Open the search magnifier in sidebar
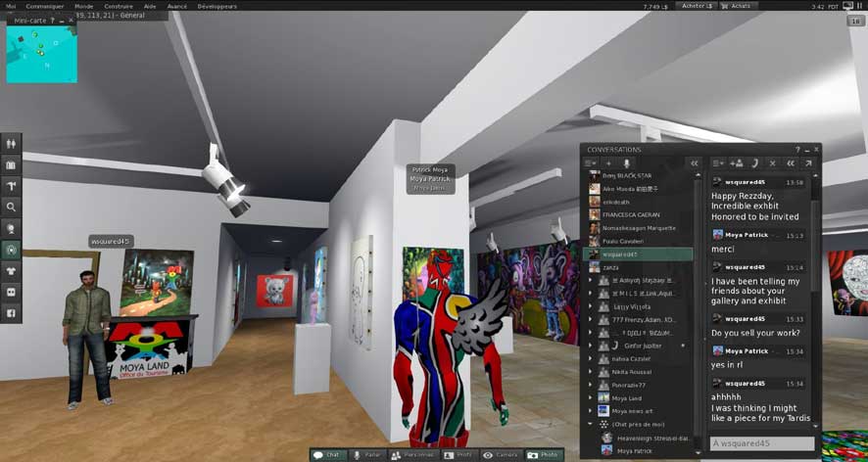The image size is (868, 462). click(11, 208)
